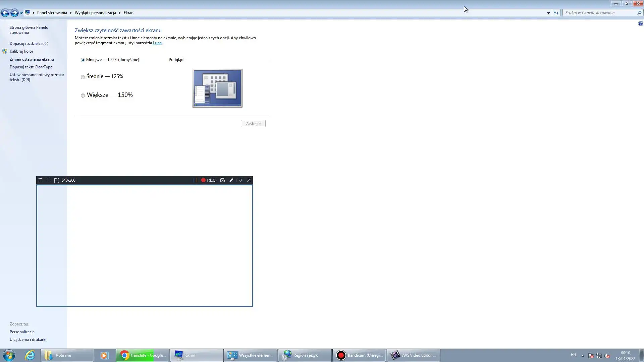This screenshot has height=362, width=644.
Task: Select Średnie 125% radio option
Action: 83,77
